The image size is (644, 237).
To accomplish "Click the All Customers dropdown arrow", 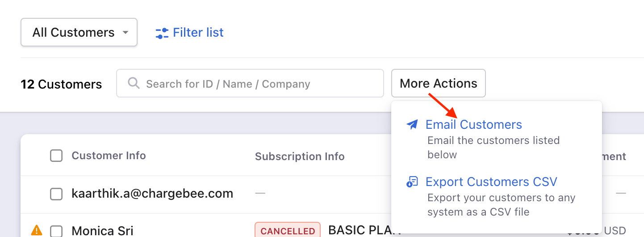I will coord(125,33).
